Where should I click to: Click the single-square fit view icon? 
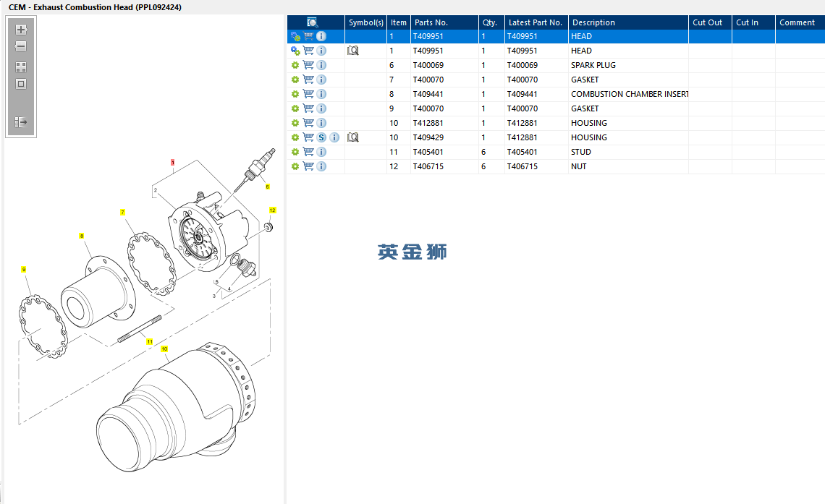tap(21, 84)
